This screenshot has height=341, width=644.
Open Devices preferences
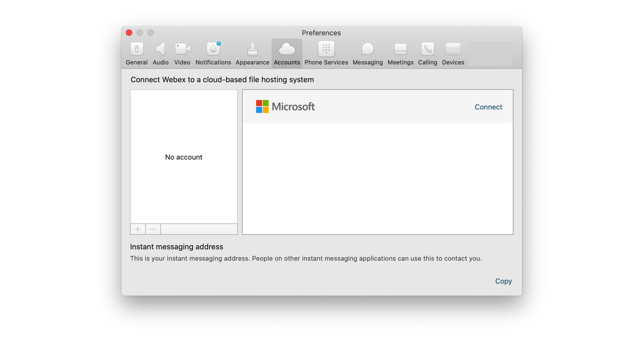453,53
